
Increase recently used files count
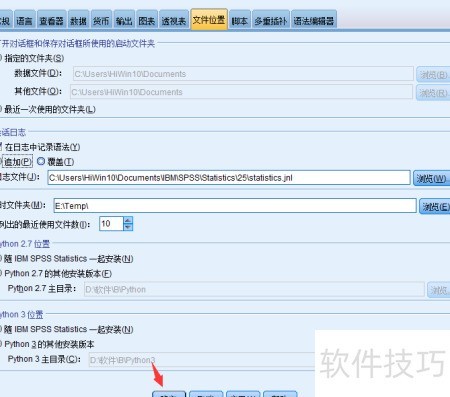(128, 220)
